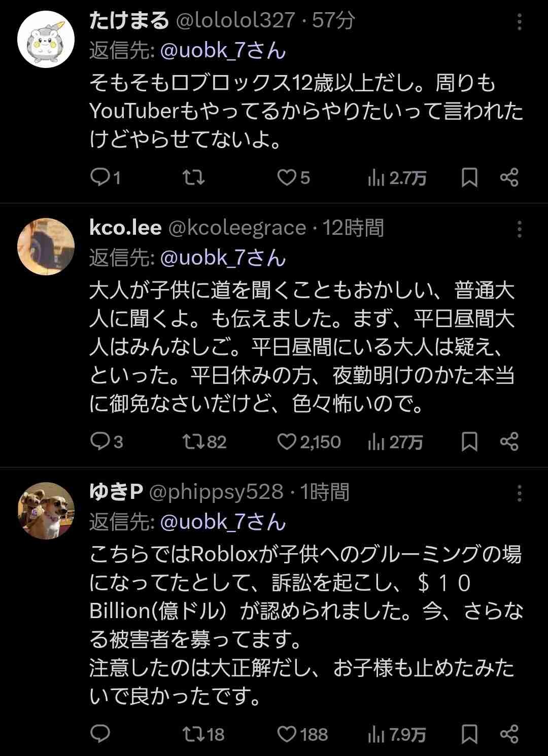
Task: Open the @kcoleegrace username handle
Action: pos(237,228)
